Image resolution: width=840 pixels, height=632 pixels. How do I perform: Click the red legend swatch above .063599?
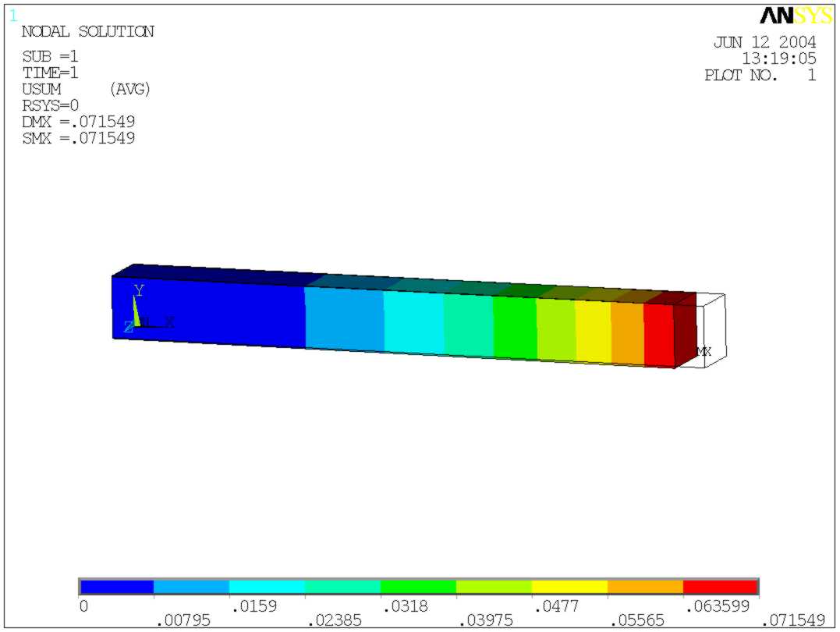coord(720,587)
